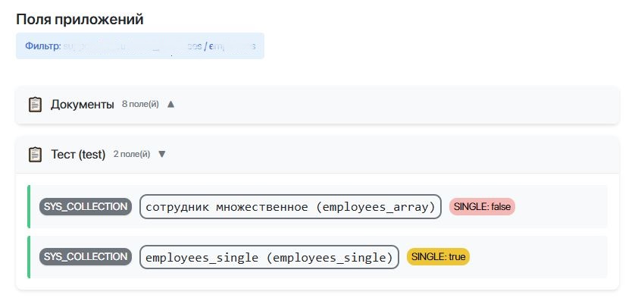The image size is (644, 298).
Task: Expand the Документы section arrow
Action: (x=171, y=105)
